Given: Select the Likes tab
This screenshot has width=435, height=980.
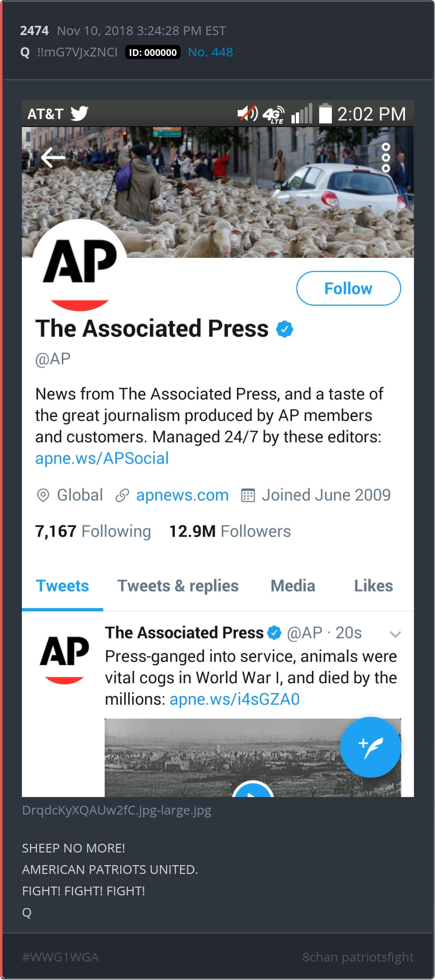Looking at the screenshot, I should [x=373, y=586].
